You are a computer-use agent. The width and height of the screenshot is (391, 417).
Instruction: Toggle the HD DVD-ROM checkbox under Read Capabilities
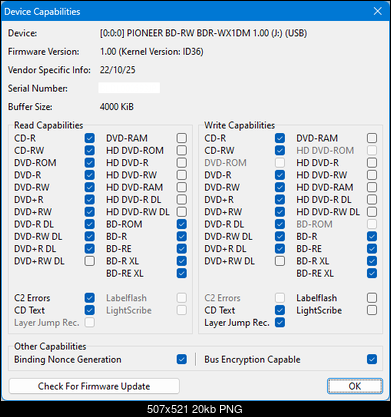(x=182, y=150)
